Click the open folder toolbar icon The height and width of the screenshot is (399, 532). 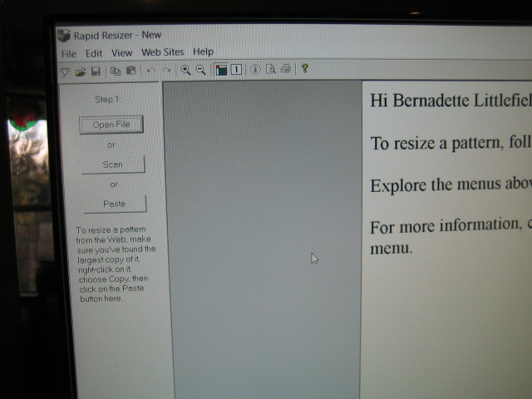pos(81,71)
